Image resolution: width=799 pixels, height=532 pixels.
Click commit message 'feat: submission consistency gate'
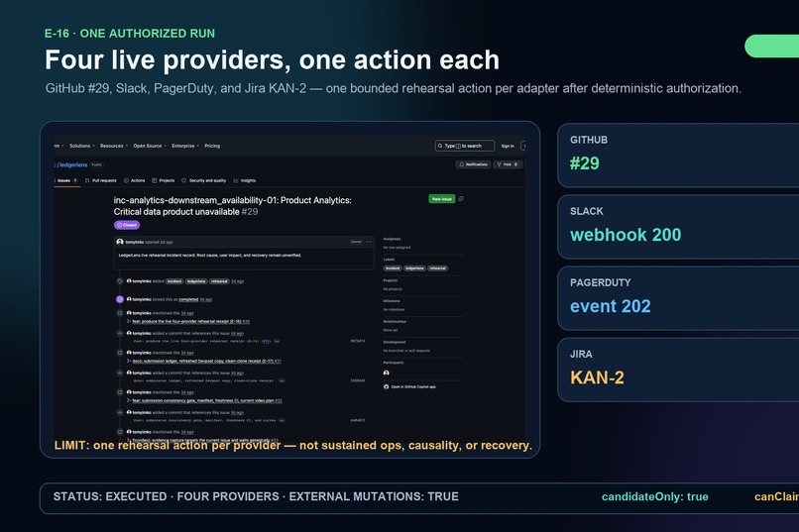pyautogui.click(x=205, y=420)
